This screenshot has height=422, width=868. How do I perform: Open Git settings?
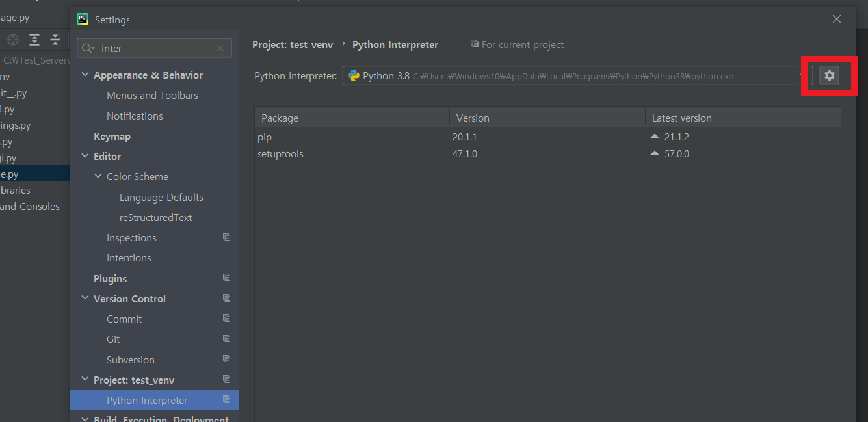[x=113, y=339]
